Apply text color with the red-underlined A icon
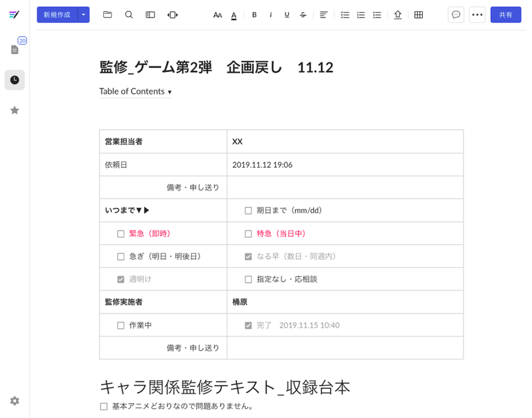The image size is (532, 418). [234, 15]
